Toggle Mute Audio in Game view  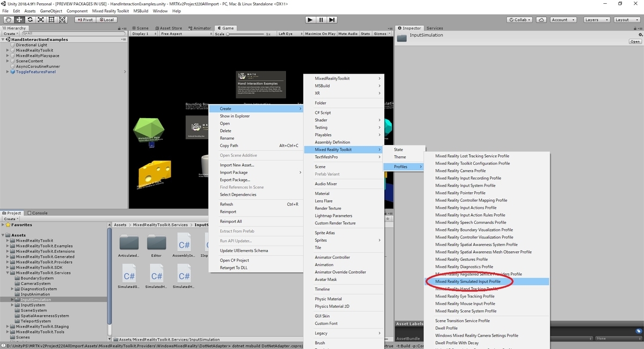tap(348, 34)
